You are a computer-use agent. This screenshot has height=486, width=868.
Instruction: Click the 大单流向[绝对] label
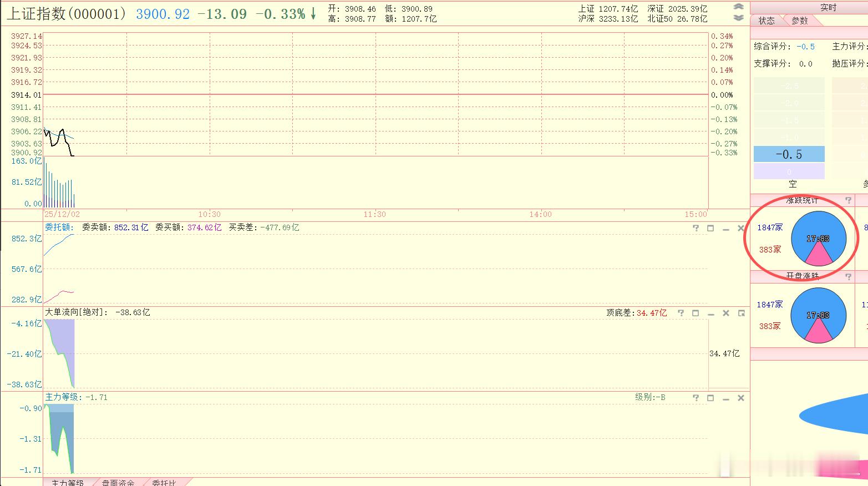coord(77,312)
